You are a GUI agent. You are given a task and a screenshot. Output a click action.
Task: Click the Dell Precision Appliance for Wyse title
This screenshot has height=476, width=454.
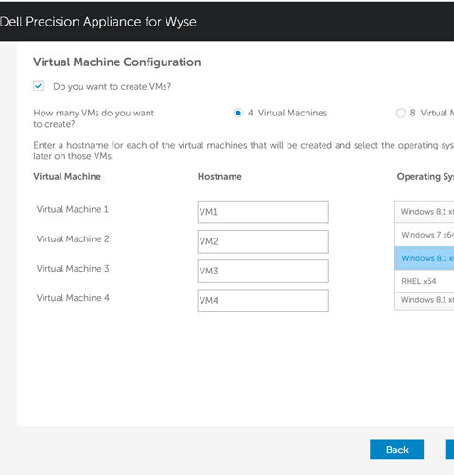tap(98, 22)
